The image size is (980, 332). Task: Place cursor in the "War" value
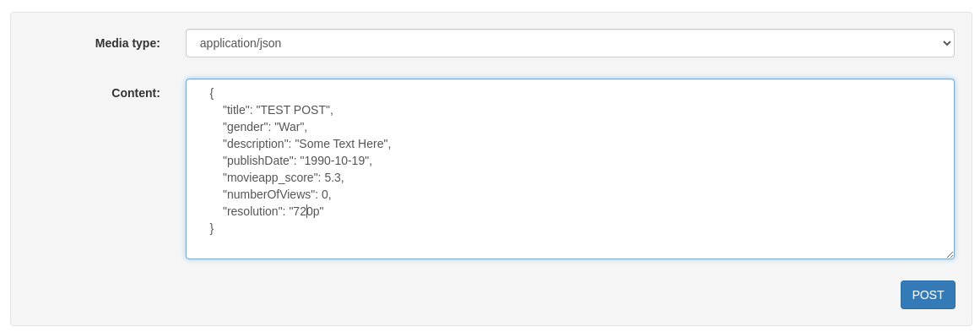tap(290, 127)
